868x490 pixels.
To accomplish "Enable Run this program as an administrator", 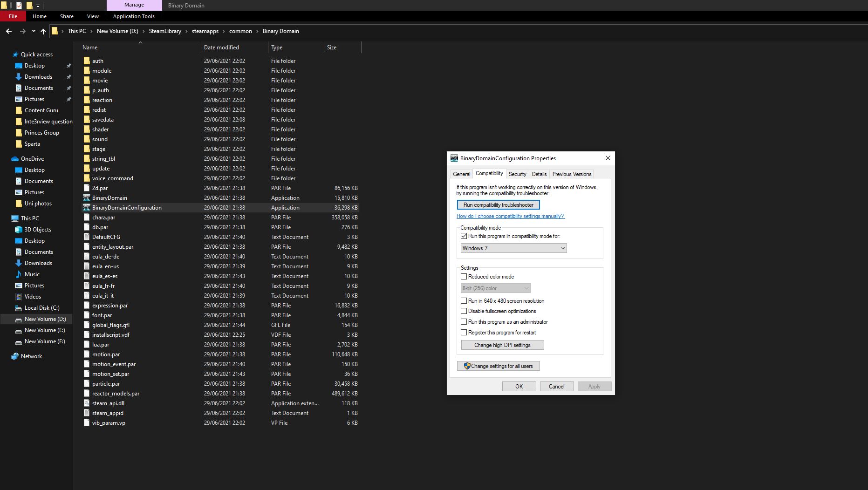I will point(464,322).
